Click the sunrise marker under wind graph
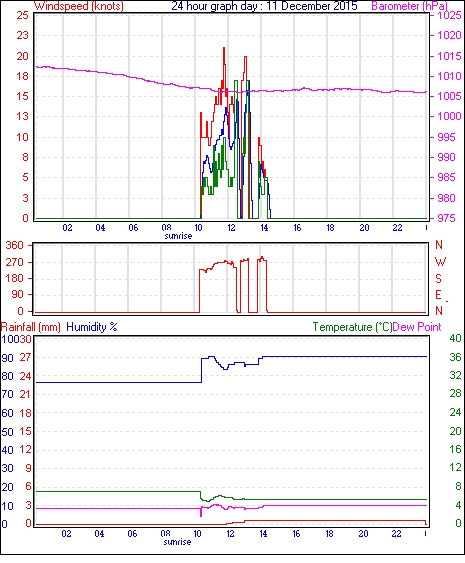 tap(178, 236)
